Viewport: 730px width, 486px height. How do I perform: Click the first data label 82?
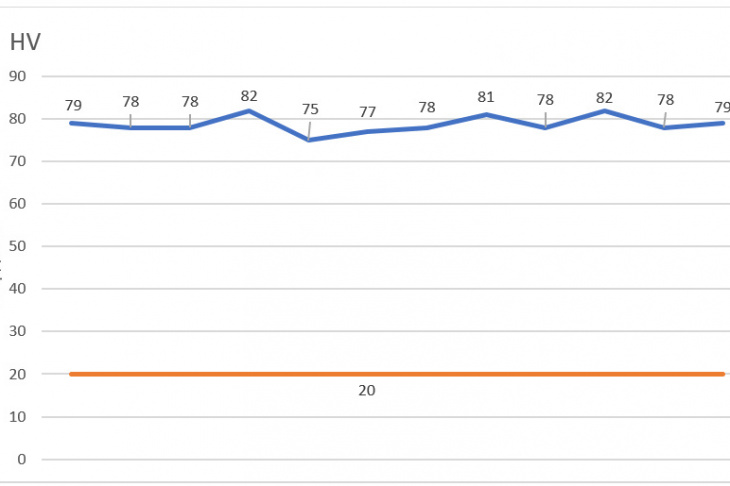(x=249, y=96)
